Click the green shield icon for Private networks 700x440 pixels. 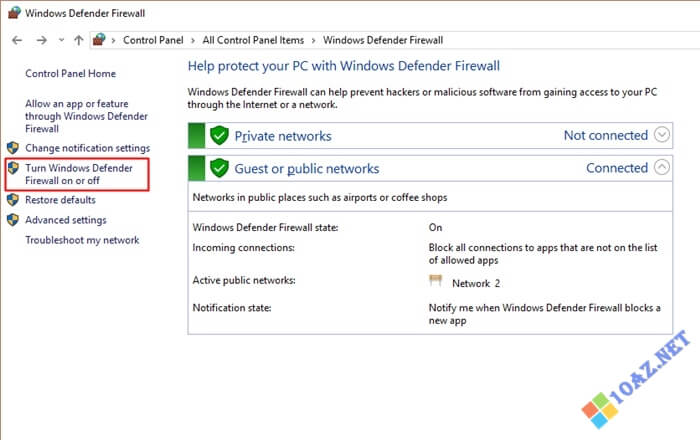point(219,136)
